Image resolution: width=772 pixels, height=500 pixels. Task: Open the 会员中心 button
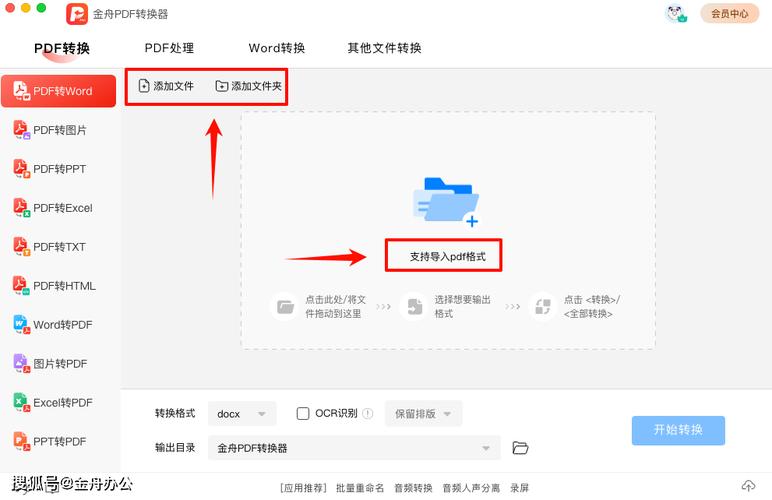coord(730,14)
